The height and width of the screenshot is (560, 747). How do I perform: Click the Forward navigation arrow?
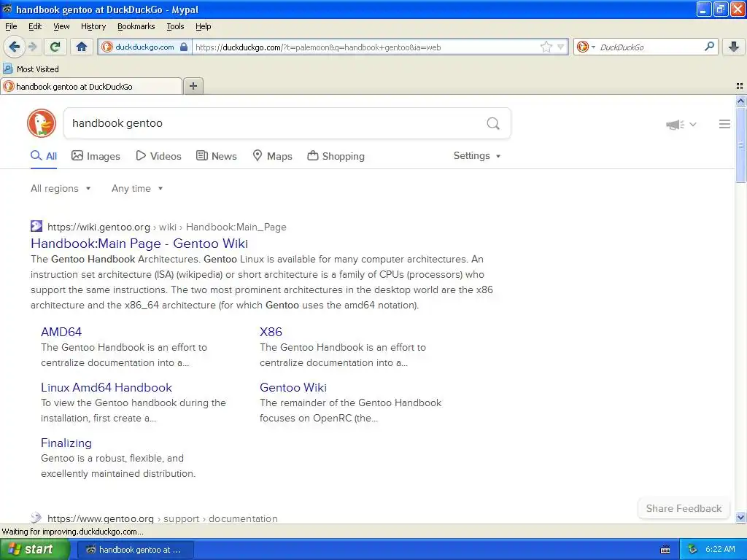(x=32, y=47)
